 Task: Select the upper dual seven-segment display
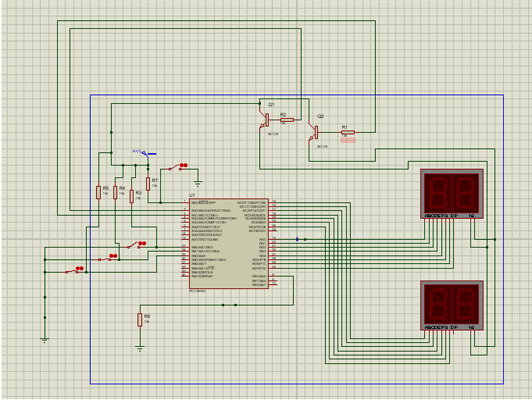click(x=452, y=193)
